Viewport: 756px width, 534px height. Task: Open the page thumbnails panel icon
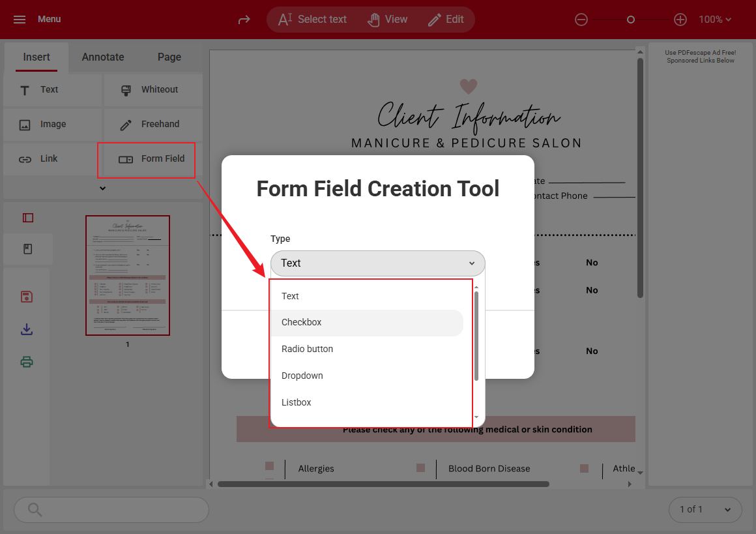tap(27, 217)
